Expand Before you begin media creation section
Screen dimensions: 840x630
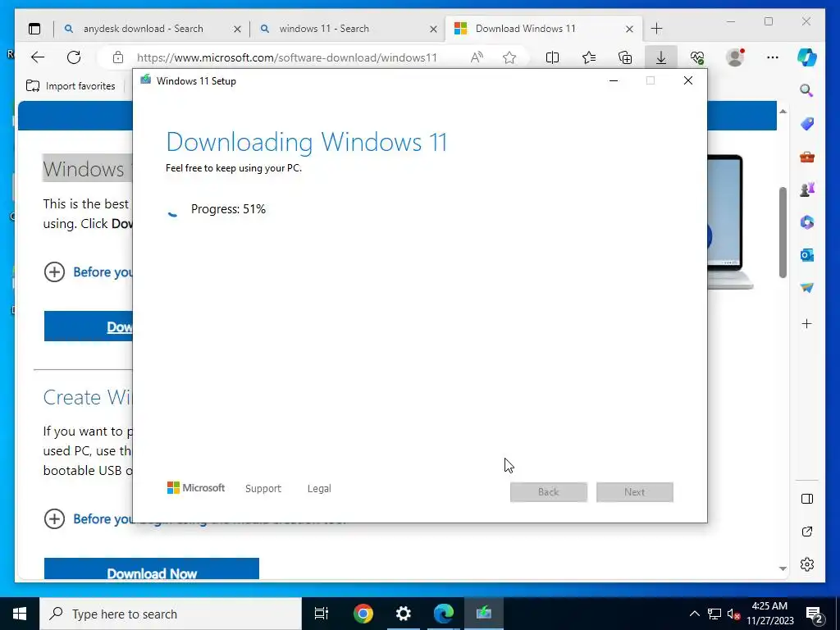pos(54,519)
